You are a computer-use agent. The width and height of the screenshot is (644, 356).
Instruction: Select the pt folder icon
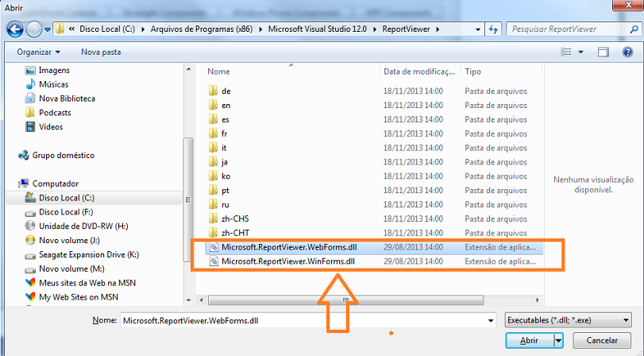213,191
